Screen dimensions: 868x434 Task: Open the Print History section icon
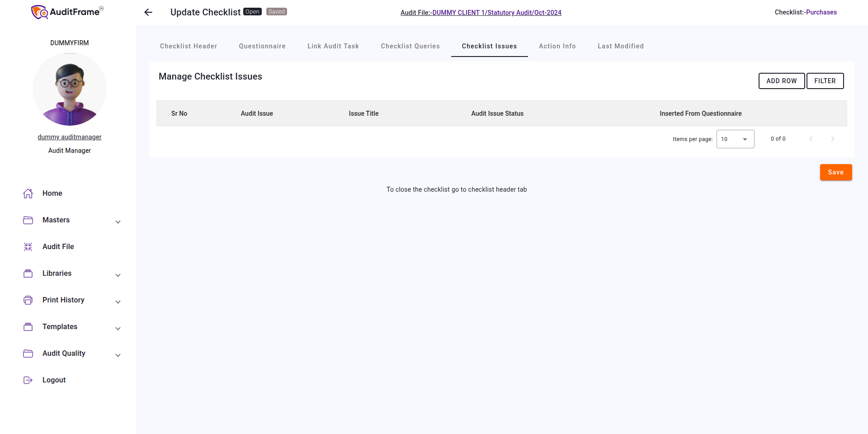click(28, 300)
